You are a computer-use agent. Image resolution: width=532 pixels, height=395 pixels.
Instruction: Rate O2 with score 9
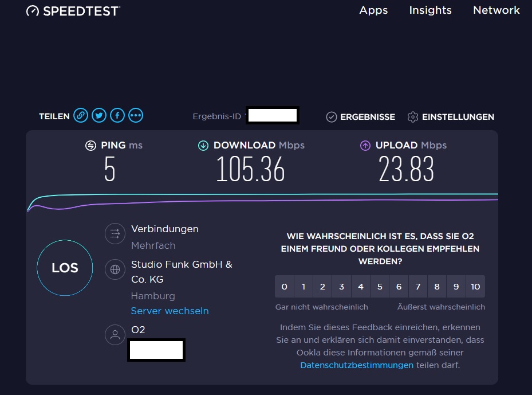click(x=456, y=286)
